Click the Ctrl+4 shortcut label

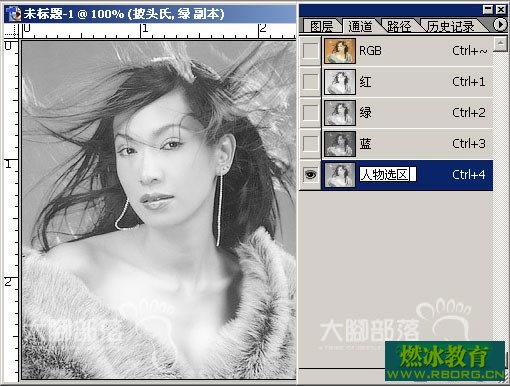point(468,175)
